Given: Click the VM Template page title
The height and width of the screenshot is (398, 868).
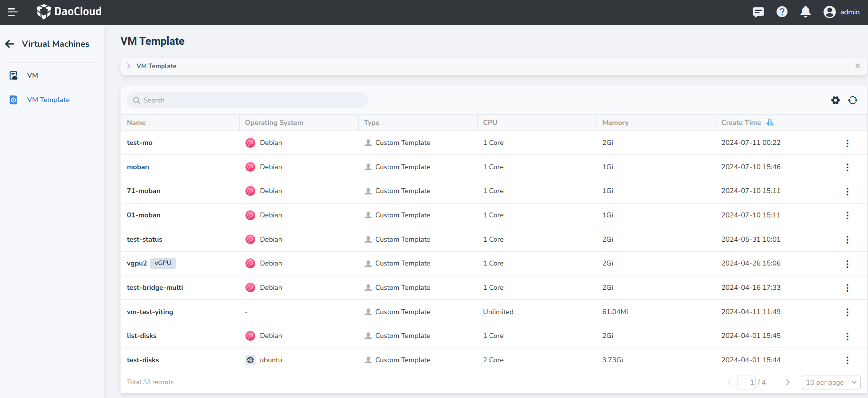Looking at the screenshot, I should click(x=152, y=41).
